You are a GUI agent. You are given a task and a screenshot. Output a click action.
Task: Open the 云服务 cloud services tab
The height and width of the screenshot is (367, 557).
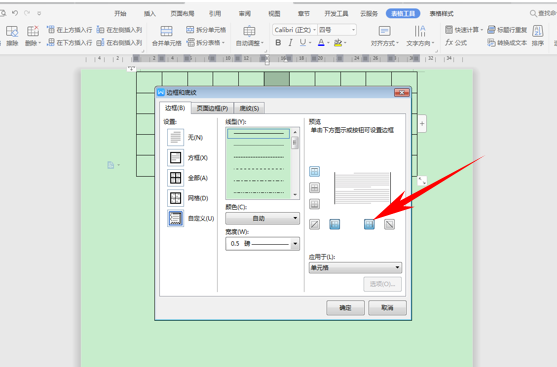pyautogui.click(x=369, y=14)
